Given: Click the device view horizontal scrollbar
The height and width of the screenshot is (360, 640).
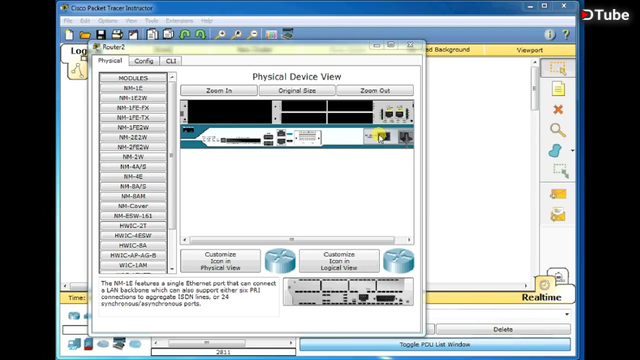Looking at the screenshot, I should [291, 240].
